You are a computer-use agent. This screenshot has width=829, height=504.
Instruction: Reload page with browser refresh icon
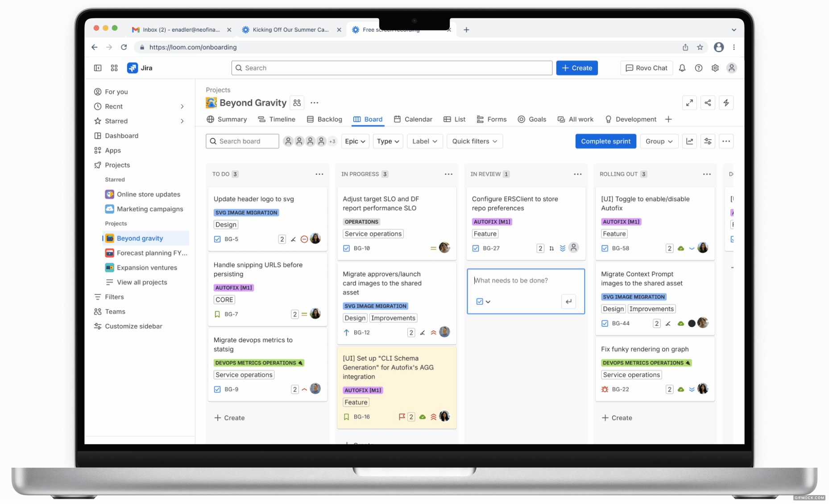[x=124, y=47]
